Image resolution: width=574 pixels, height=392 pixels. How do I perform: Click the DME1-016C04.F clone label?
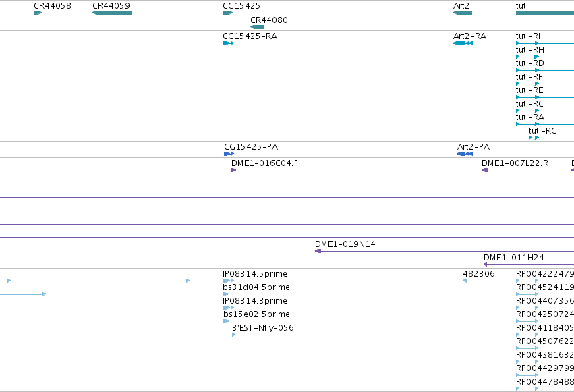(x=264, y=163)
